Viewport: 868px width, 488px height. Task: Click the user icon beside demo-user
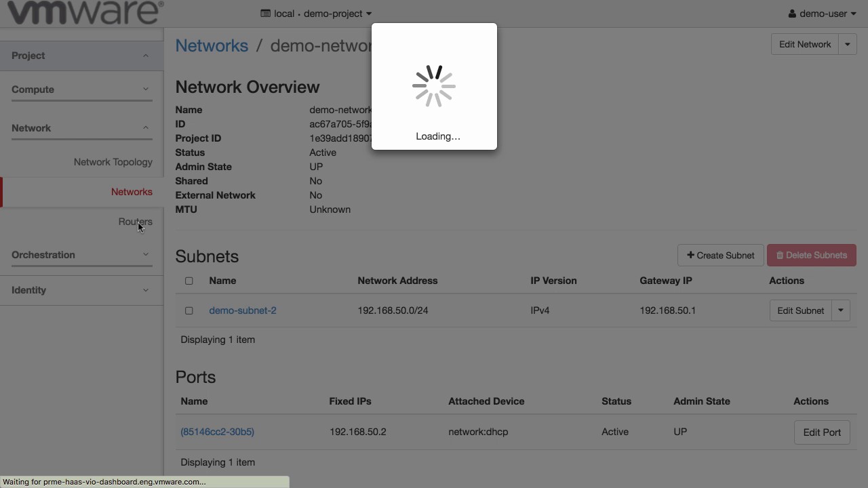(792, 14)
